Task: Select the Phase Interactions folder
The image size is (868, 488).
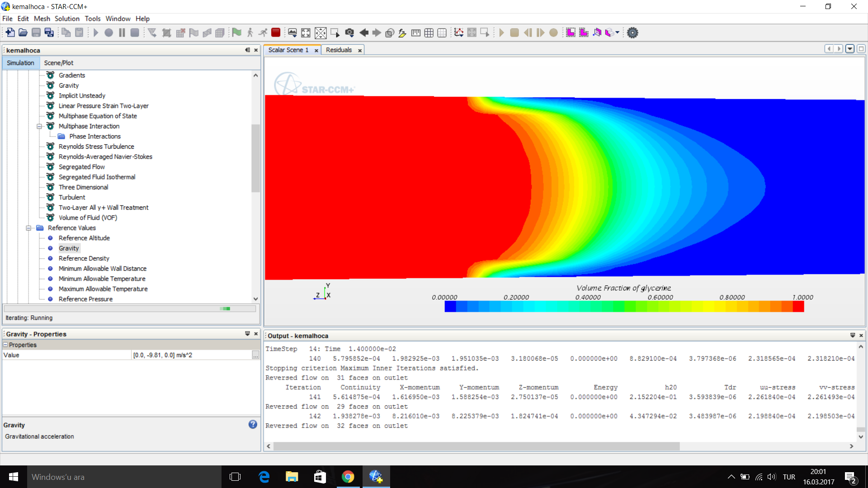Action: pos(95,136)
